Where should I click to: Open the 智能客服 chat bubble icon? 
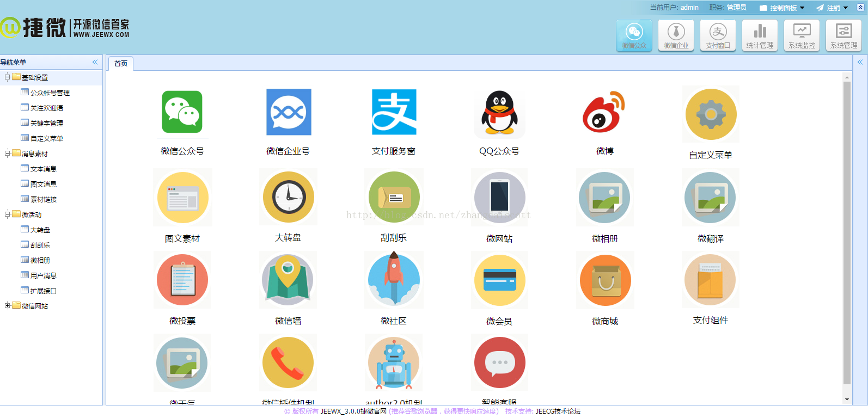point(499,362)
